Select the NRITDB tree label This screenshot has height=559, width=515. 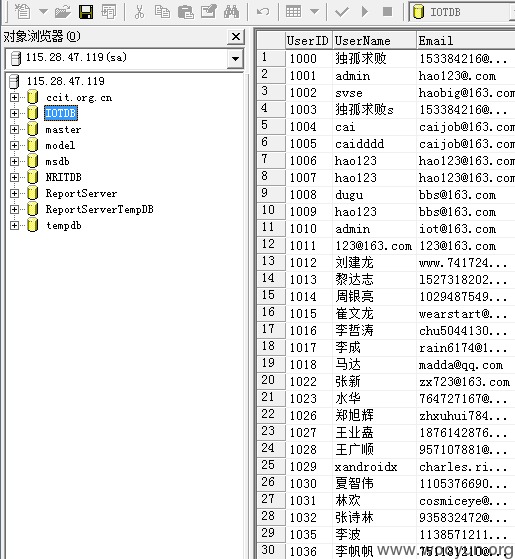pos(64,177)
